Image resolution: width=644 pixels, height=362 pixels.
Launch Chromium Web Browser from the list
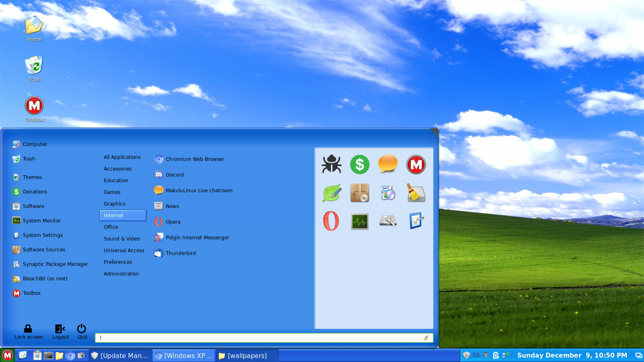[189, 159]
